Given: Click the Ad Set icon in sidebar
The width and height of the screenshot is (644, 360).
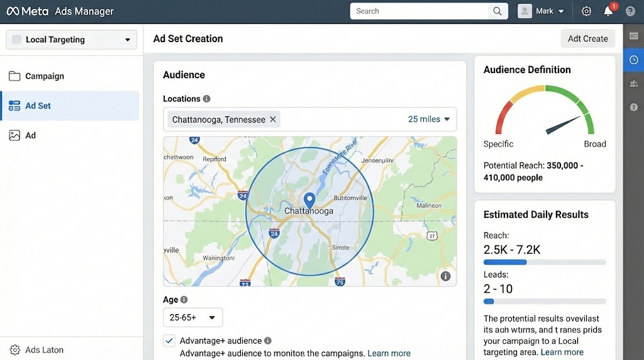Looking at the screenshot, I should click(x=14, y=106).
